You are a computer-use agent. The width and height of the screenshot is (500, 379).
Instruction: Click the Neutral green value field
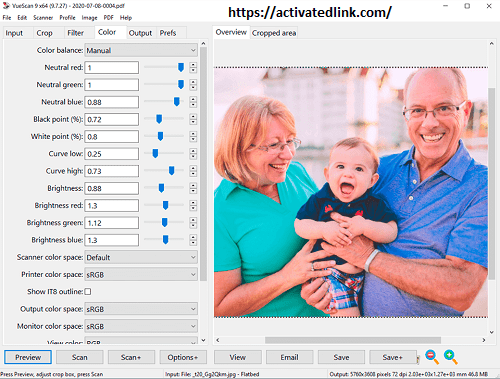(x=112, y=85)
